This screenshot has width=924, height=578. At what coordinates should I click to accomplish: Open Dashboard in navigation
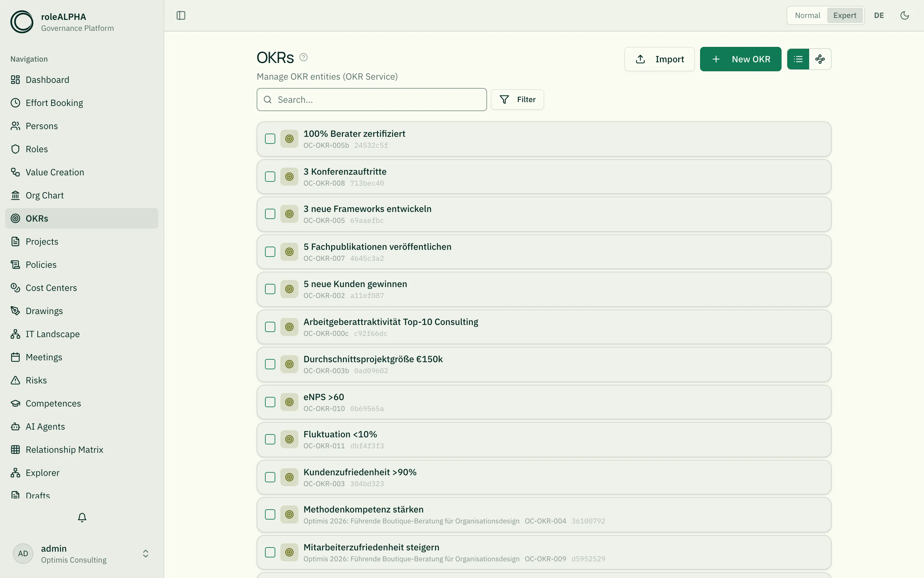(82, 80)
